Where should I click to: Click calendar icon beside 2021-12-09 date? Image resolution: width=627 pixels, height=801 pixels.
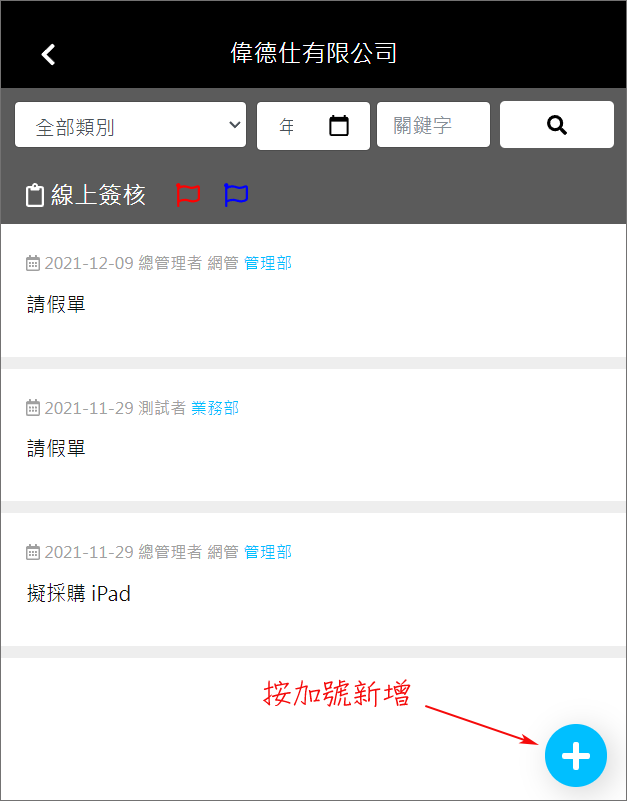pyautogui.click(x=33, y=263)
